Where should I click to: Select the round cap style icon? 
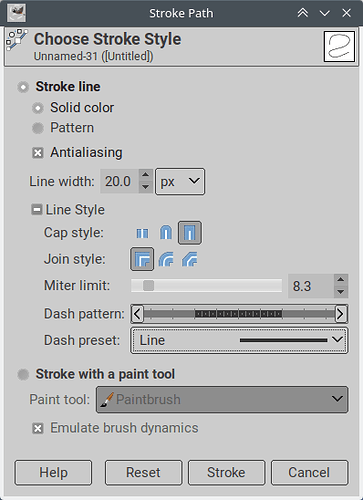point(166,233)
